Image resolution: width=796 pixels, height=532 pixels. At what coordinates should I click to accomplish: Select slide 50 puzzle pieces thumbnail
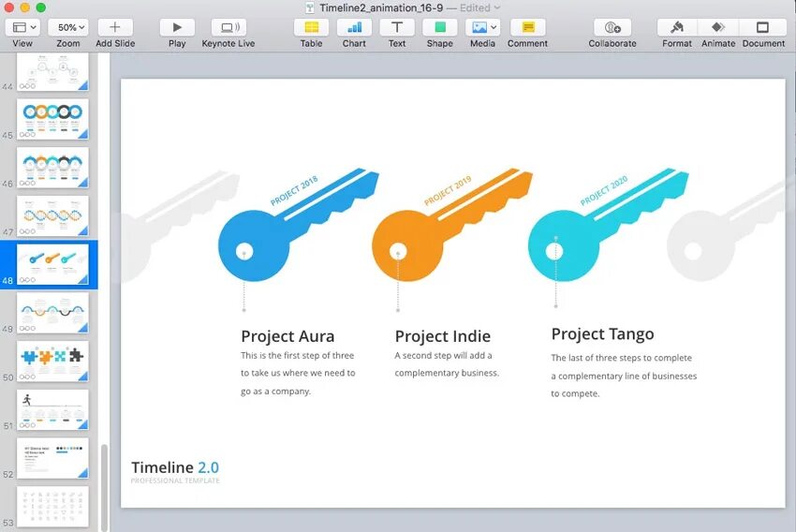click(52, 362)
